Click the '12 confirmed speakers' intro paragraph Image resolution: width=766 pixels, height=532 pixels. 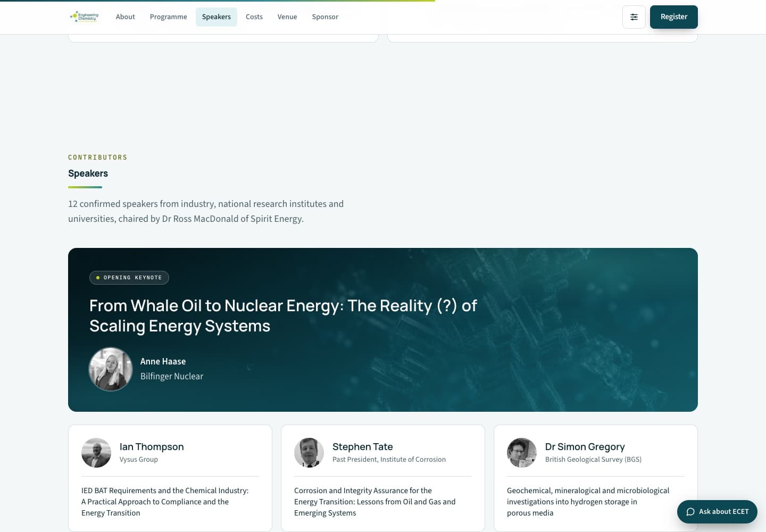click(x=206, y=211)
